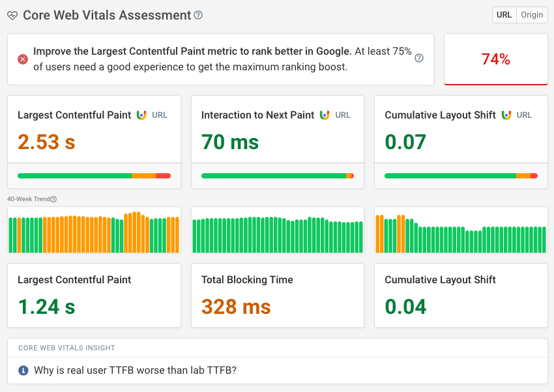Toggle the URL scope badge on the Interaction to Next Paint card
This screenshot has height=392, width=554.
[x=342, y=115]
